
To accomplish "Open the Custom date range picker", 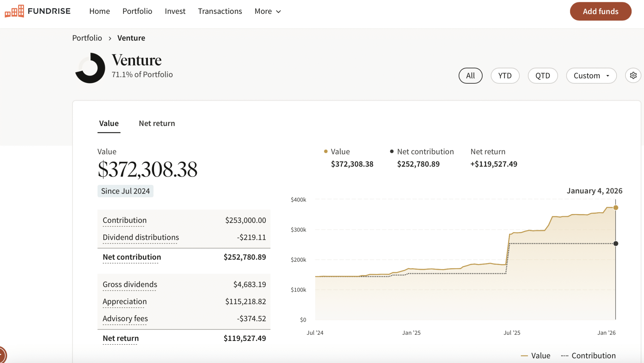I will (x=591, y=75).
